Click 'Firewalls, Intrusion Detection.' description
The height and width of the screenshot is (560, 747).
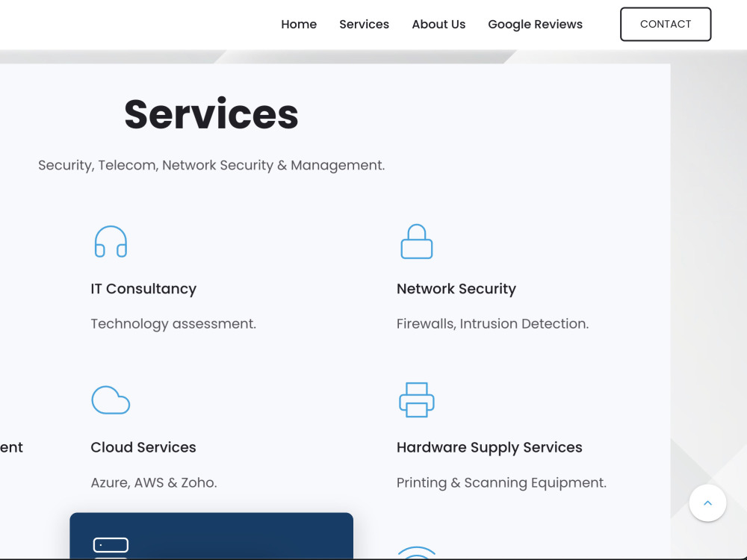click(492, 324)
